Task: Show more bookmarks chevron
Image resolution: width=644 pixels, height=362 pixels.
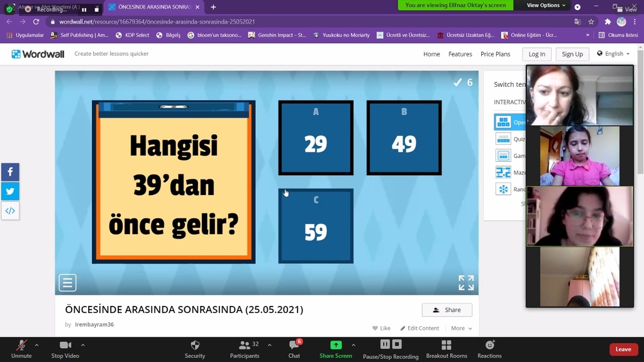Action: pyautogui.click(x=588, y=35)
